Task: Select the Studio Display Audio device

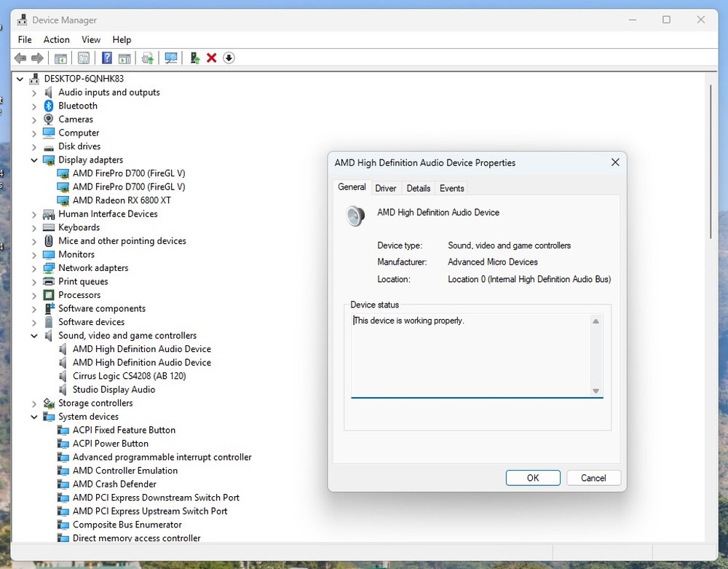Action: (x=114, y=390)
